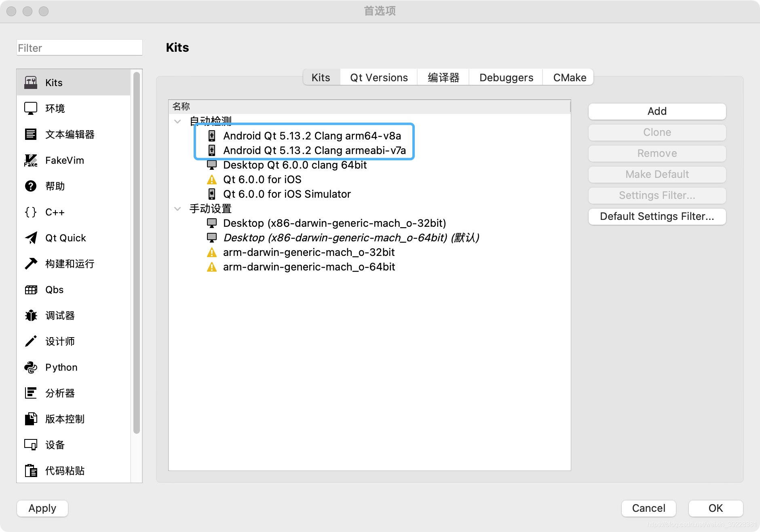This screenshot has width=760, height=532.
Task: Select the default Desktop 64bit (默认) kit
Action: (351, 238)
